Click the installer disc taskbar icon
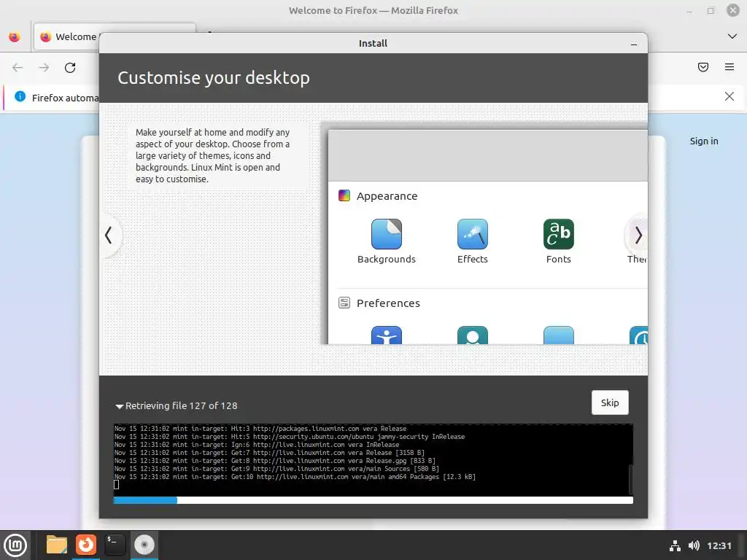This screenshot has height=560, width=747. [144, 545]
